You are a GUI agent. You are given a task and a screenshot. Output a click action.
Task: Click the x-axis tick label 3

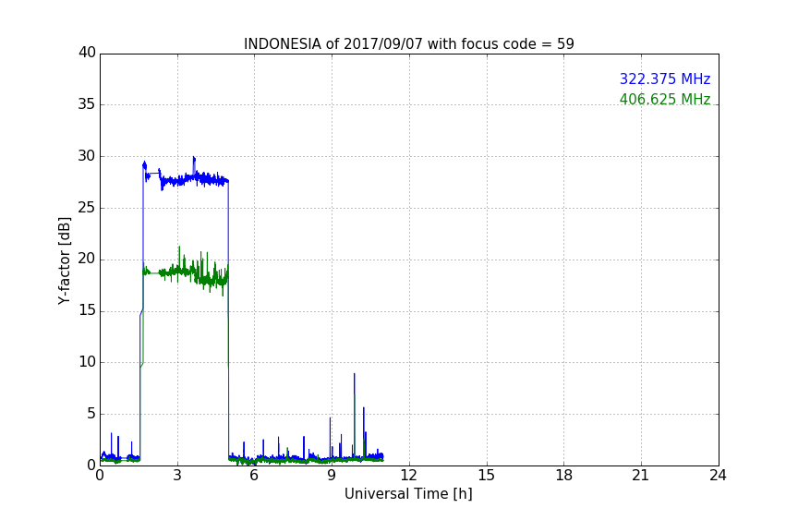point(177,476)
